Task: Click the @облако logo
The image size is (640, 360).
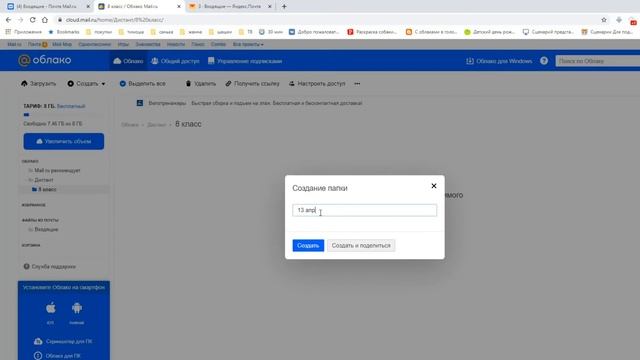Action: pos(45,60)
